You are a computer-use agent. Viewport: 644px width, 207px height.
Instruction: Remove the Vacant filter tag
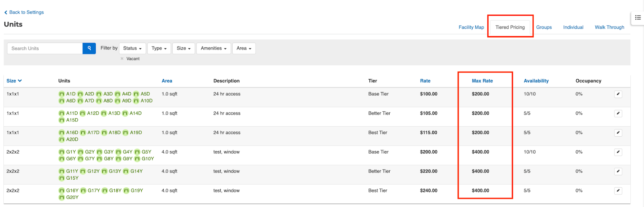(x=122, y=59)
